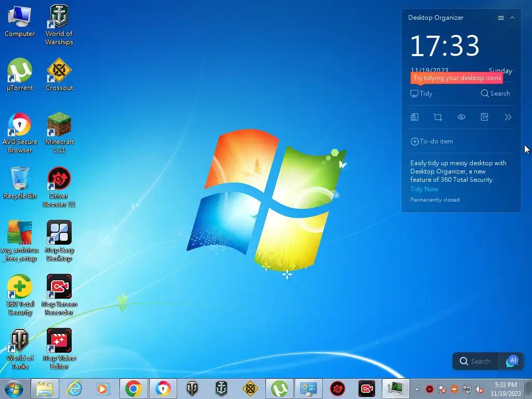Image resolution: width=532 pixels, height=399 pixels.
Task: Click the orange 'Try tidying your desktop icons' tooltip
Action: (457, 78)
